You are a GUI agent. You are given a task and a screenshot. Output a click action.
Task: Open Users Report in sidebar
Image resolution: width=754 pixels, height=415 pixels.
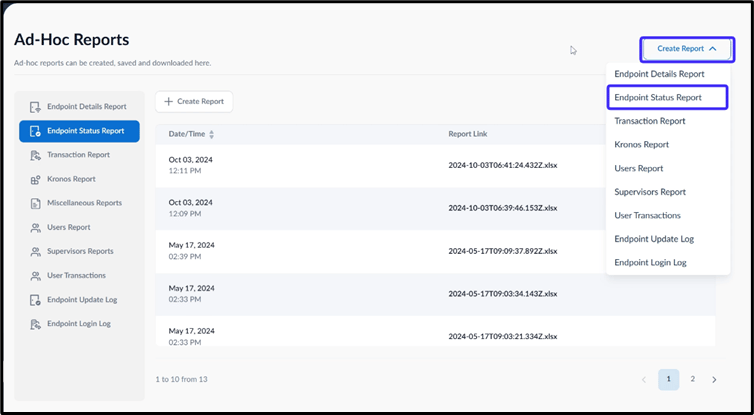pyautogui.click(x=79, y=227)
